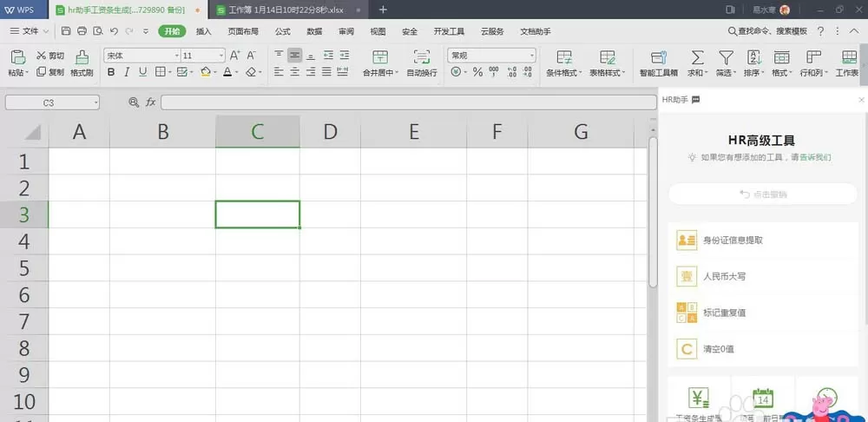This screenshot has width=868, height=422.
Task: Click 人民币大写 tool in HR panel
Action: pos(763,276)
